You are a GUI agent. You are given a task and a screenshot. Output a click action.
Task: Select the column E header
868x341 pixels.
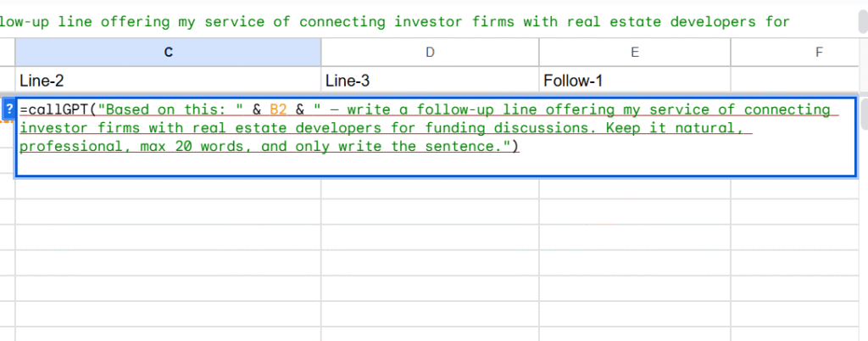click(635, 52)
